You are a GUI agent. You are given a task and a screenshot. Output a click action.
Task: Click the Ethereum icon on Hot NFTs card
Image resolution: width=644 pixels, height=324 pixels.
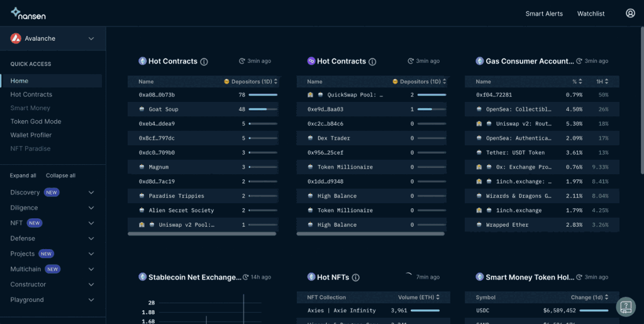311,277
